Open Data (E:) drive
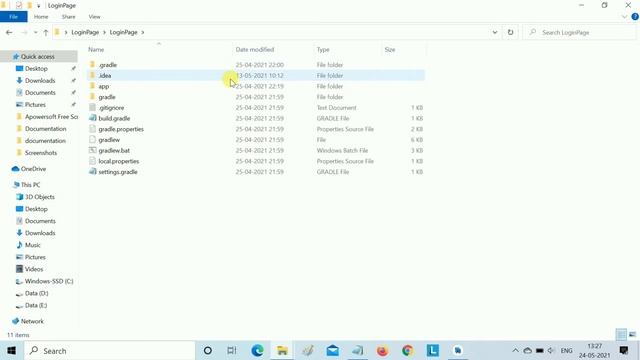 pyautogui.click(x=36, y=305)
